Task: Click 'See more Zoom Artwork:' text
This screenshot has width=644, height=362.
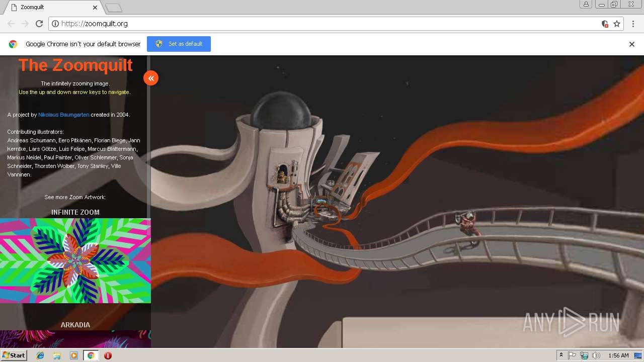Action: [x=75, y=197]
